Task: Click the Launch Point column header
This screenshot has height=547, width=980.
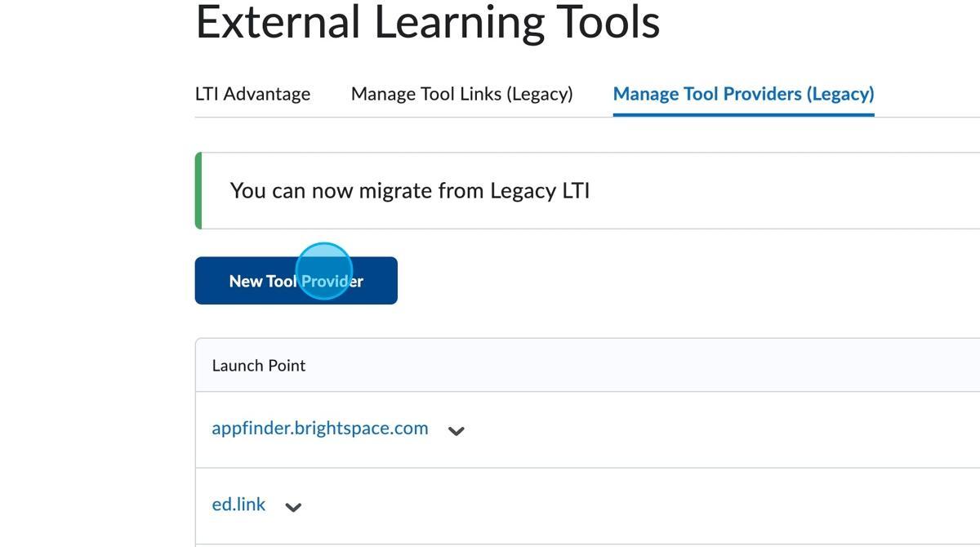Action: (258, 366)
